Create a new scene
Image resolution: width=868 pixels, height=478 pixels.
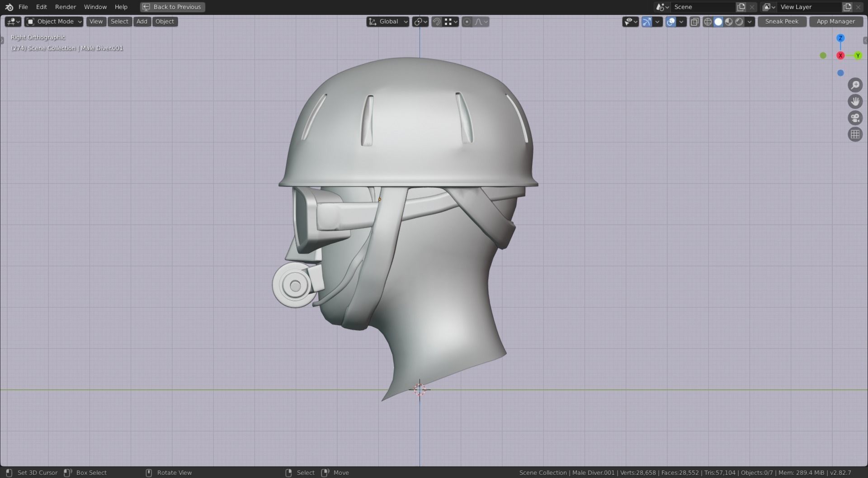coord(741,7)
